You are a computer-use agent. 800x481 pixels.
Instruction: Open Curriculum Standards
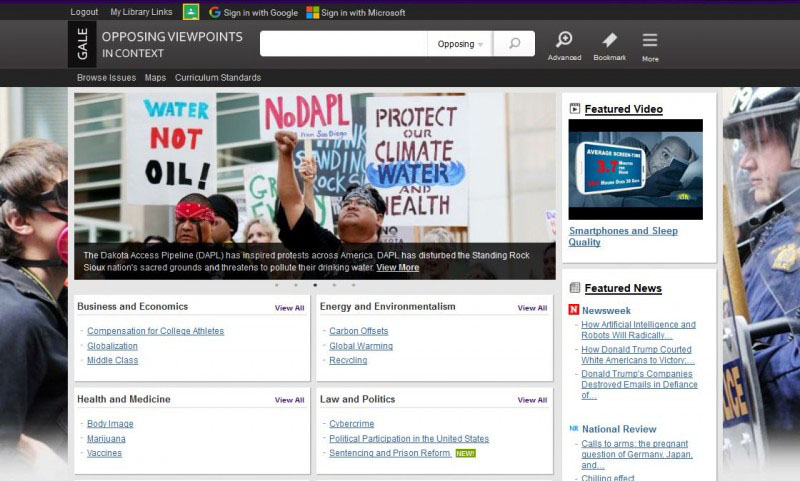pos(218,78)
